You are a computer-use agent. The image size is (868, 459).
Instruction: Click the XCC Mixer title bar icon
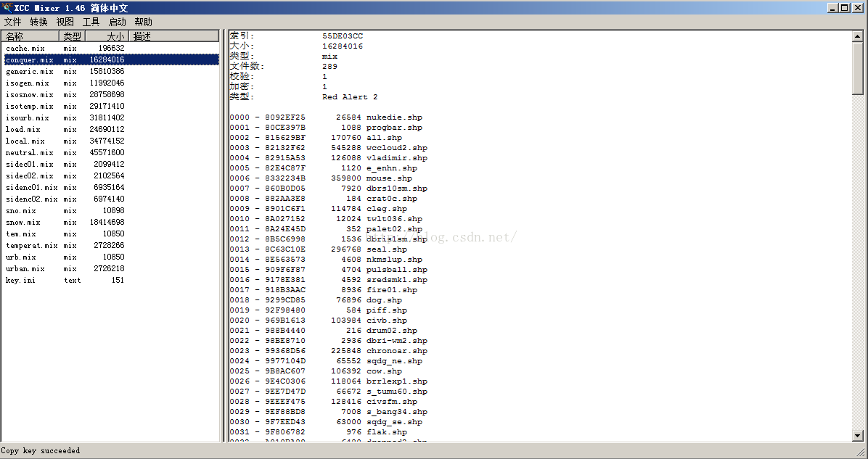(7, 7)
